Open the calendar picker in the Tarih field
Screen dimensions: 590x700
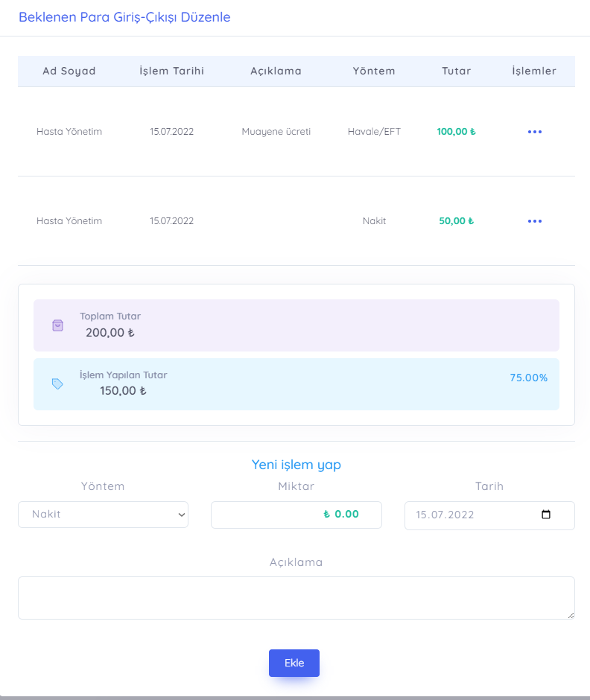(546, 515)
